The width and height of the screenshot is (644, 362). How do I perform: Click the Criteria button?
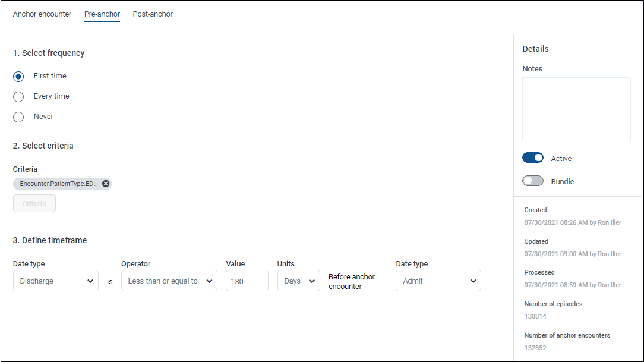point(34,204)
